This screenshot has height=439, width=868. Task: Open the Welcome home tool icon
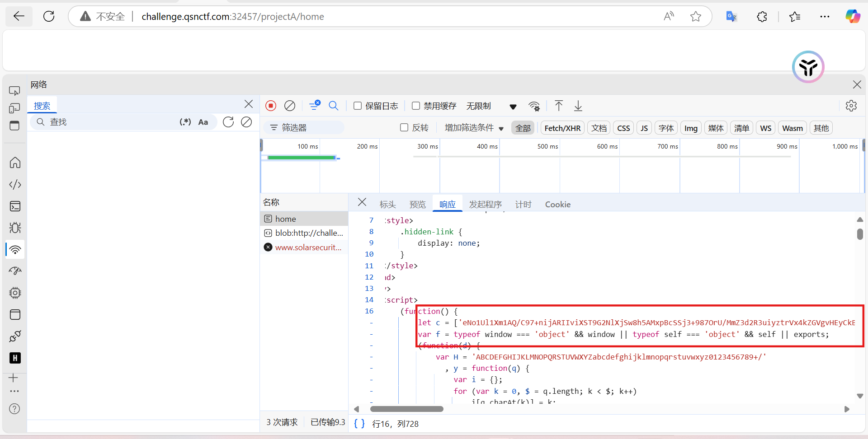15,162
